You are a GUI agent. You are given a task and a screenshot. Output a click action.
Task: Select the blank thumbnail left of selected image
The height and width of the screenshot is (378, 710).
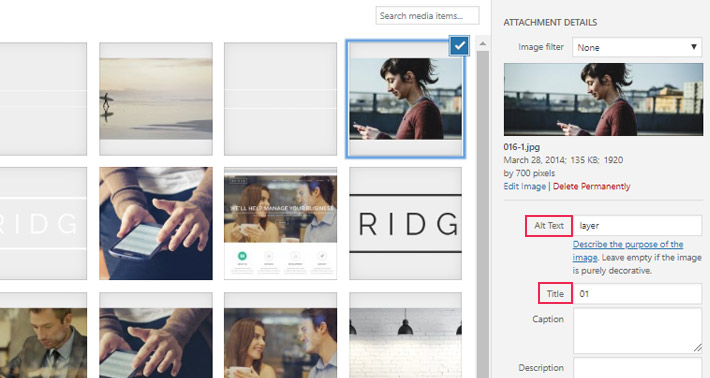[280, 99]
